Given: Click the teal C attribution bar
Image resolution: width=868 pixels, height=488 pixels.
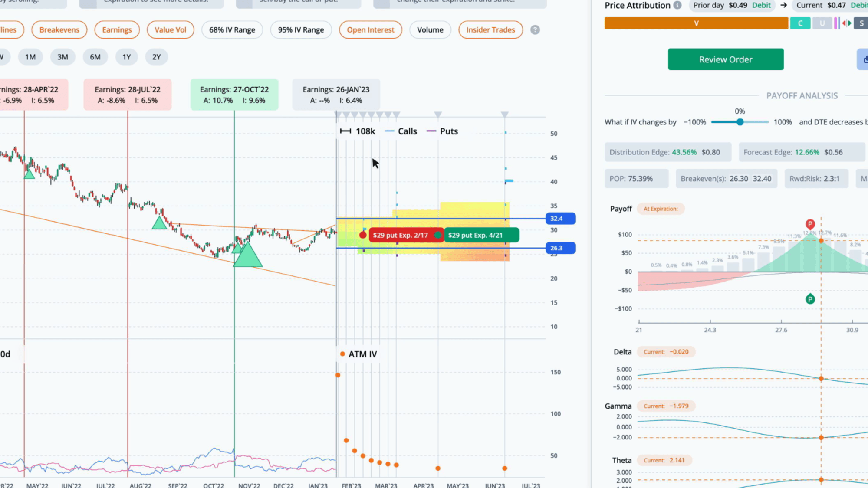Looking at the screenshot, I should click(x=800, y=23).
